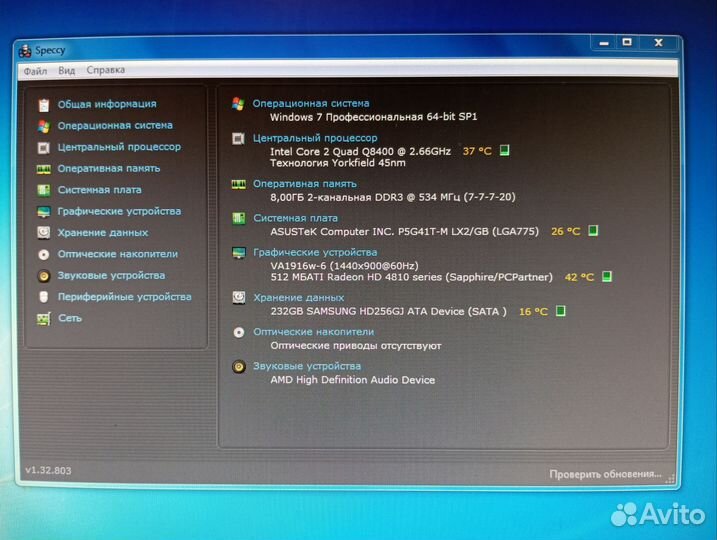The height and width of the screenshot is (540, 717).
Task: Click Intel Core 2 Quad Q8400 text
Action: 360,151
